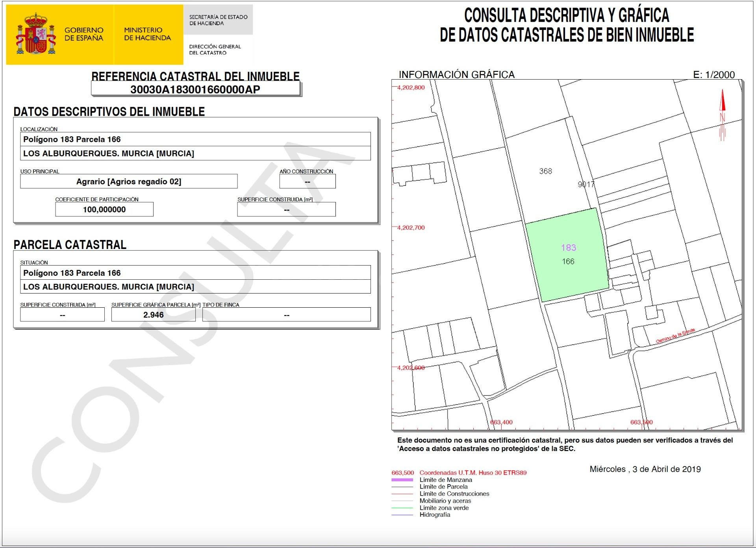Viewport: 756px width, 548px height.
Task: Click the Superficie Construida field in Datos Descriptivos
Action: 287,210
